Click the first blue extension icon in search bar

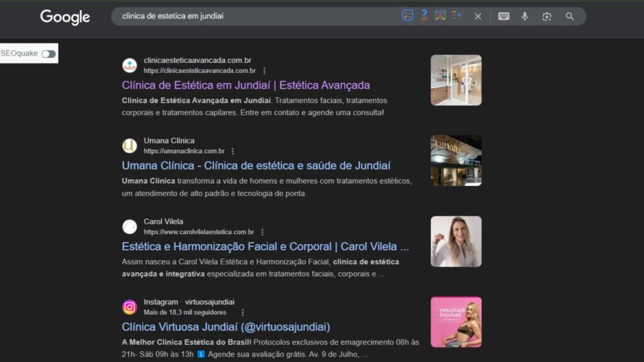tap(408, 16)
